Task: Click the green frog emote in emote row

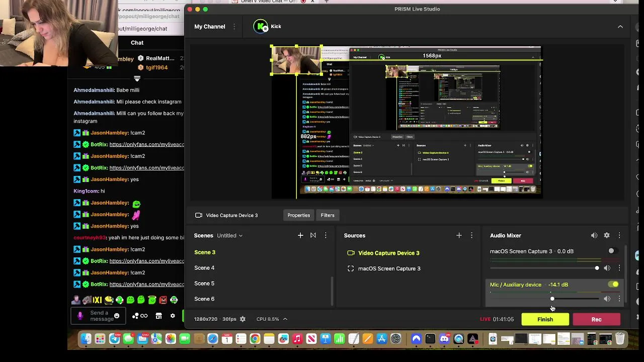Action: [x=130, y=300]
